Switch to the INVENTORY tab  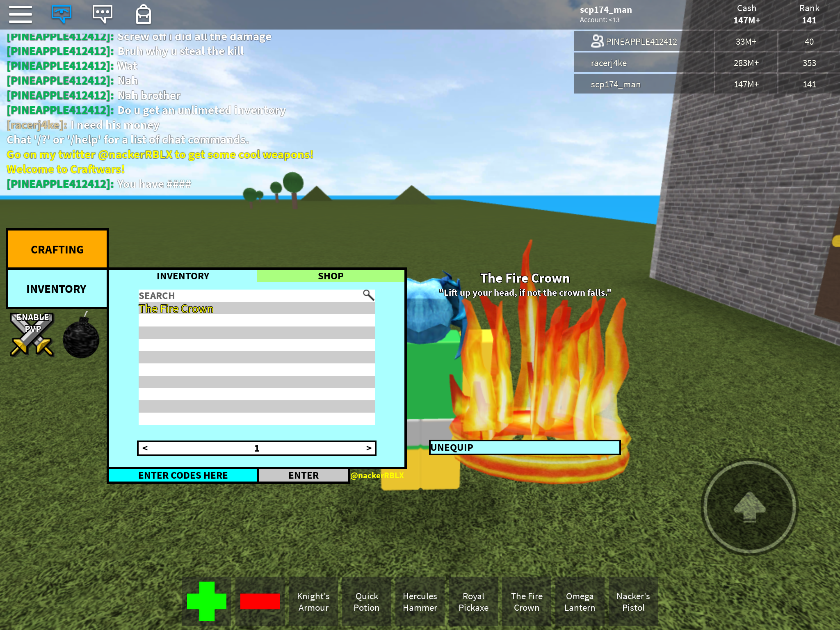tap(183, 276)
